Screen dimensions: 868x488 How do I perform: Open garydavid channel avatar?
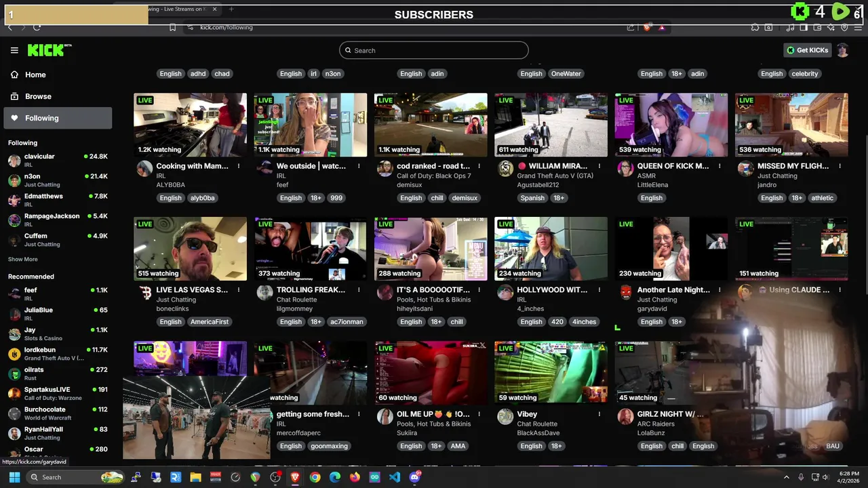click(625, 293)
